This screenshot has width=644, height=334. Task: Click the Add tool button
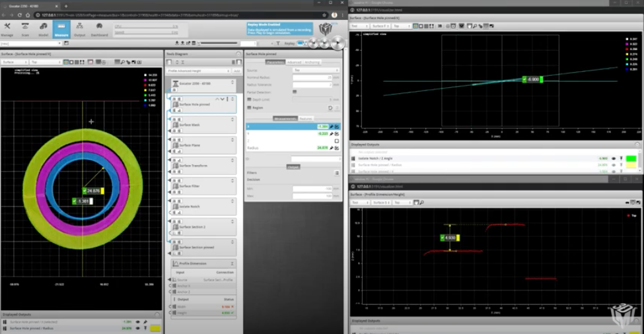pos(236,70)
